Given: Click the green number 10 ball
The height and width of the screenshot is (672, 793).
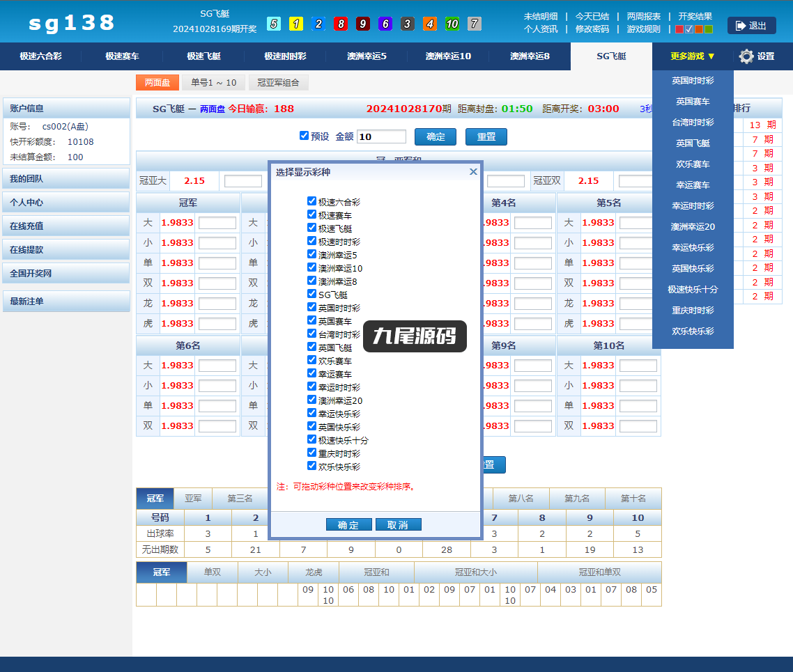Looking at the screenshot, I should click(x=452, y=24).
